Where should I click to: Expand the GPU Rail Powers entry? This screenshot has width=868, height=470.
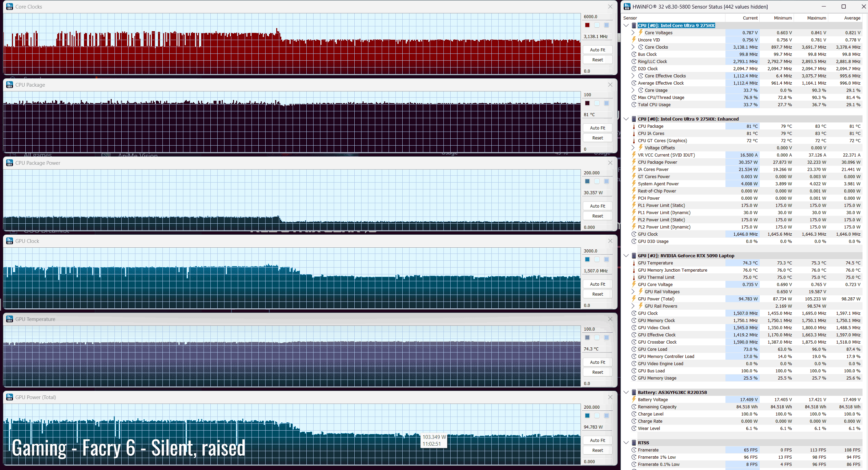coord(633,306)
